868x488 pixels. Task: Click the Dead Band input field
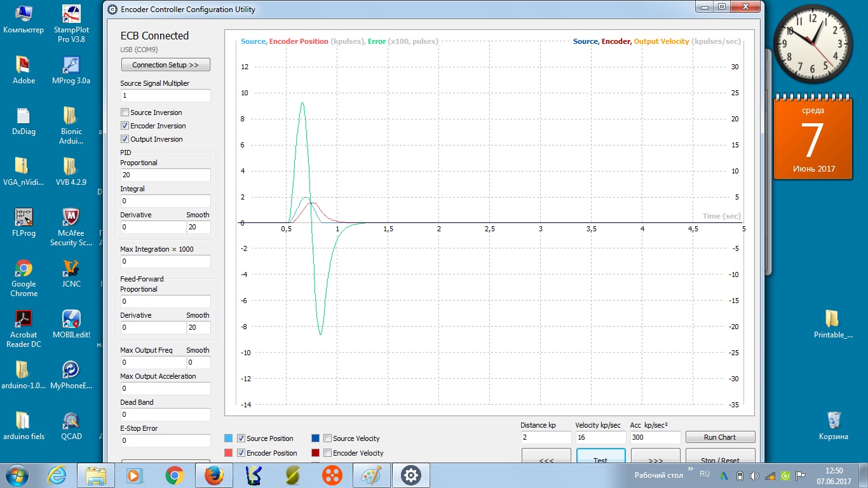point(165,414)
